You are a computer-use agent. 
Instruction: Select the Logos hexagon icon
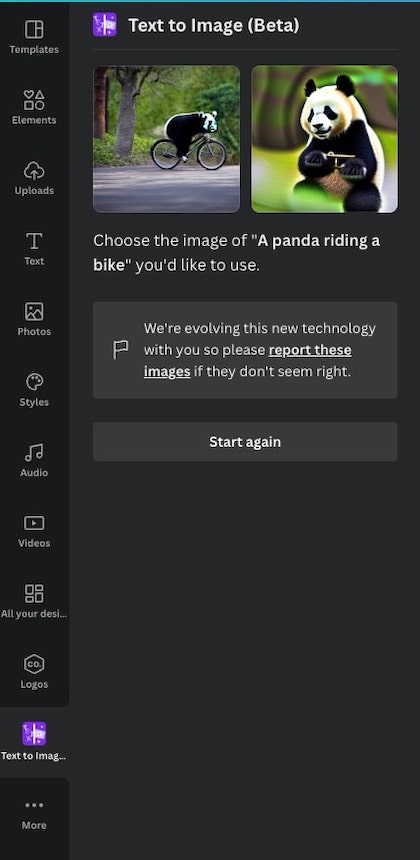tap(34, 664)
